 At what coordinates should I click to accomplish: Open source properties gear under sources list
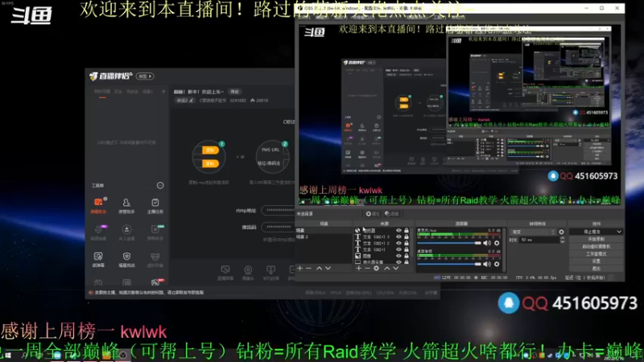376,268
